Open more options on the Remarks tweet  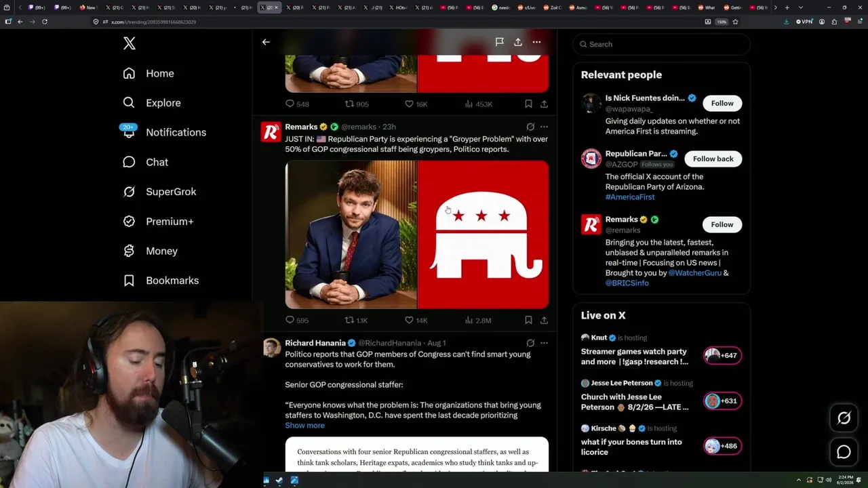[544, 127]
